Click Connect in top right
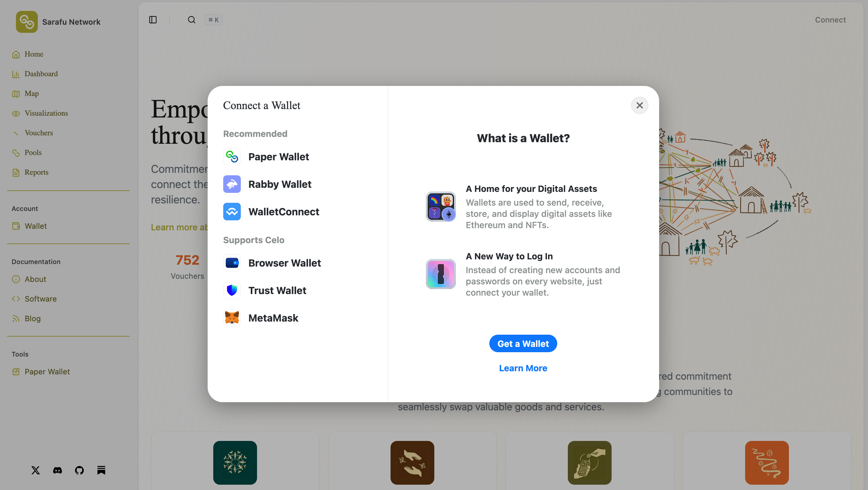Screen dimensions: 868x490 (x=830, y=20)
